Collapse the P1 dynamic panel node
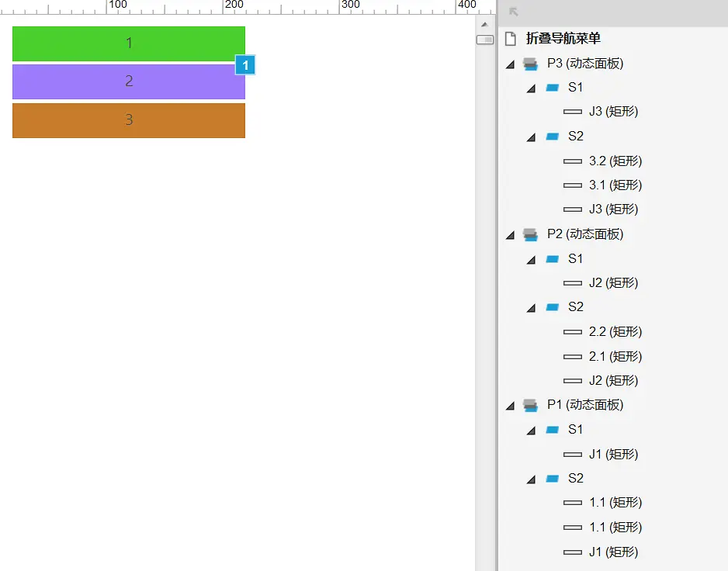728x571 pixels. (510, 406)
